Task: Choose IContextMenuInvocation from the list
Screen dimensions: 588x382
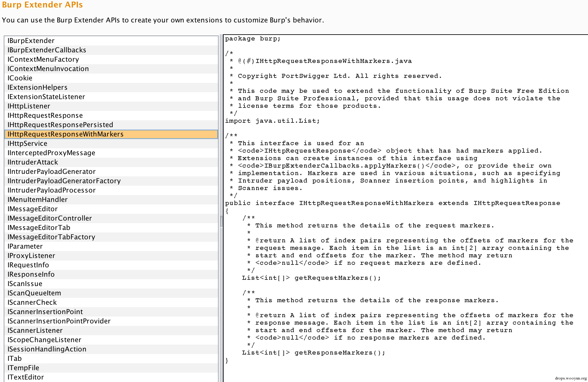Action: tap(111, 69)
